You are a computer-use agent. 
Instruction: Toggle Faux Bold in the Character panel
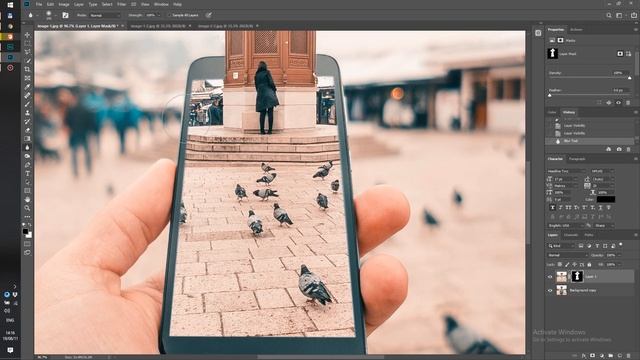pyautogui.click(x=553, y=208)
